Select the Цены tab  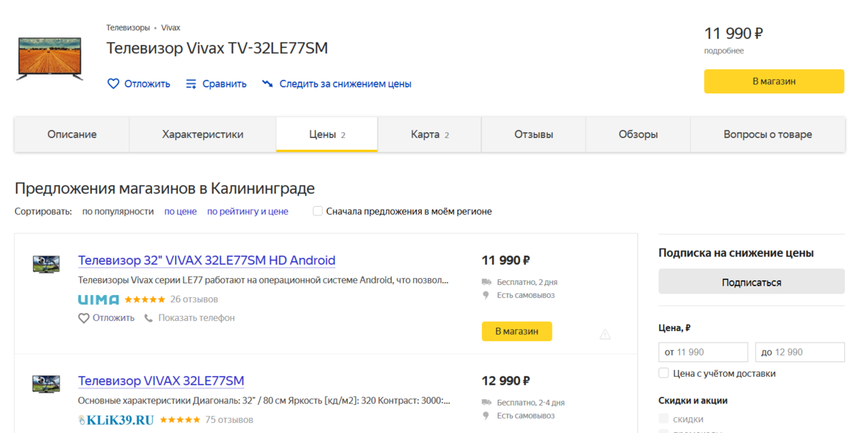327,134
